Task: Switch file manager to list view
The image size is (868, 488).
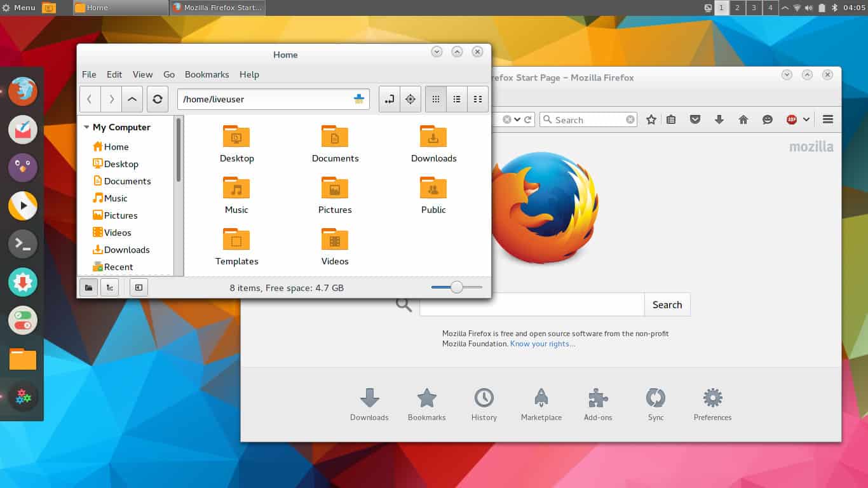Action: (x=456, y=99)
